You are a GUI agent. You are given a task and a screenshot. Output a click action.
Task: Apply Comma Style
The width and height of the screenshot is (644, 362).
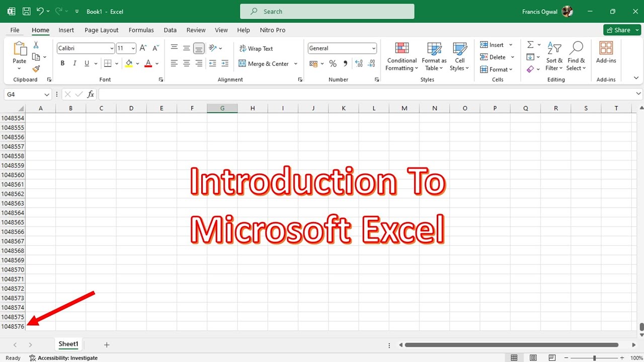coord(345,64)
